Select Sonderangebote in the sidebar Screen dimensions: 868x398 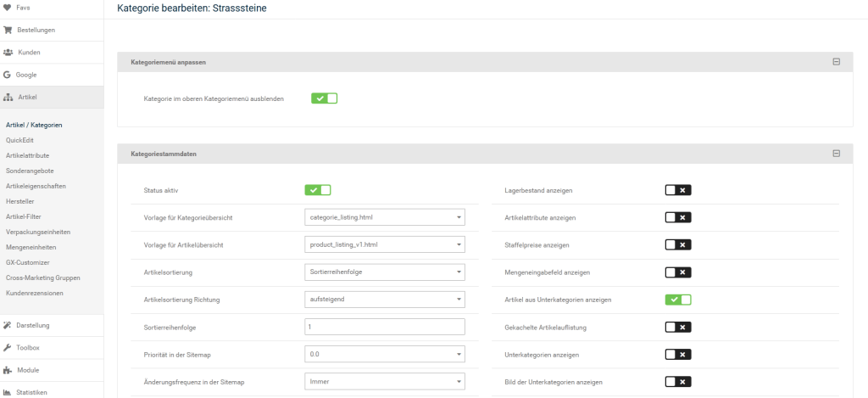coord(30,171)
